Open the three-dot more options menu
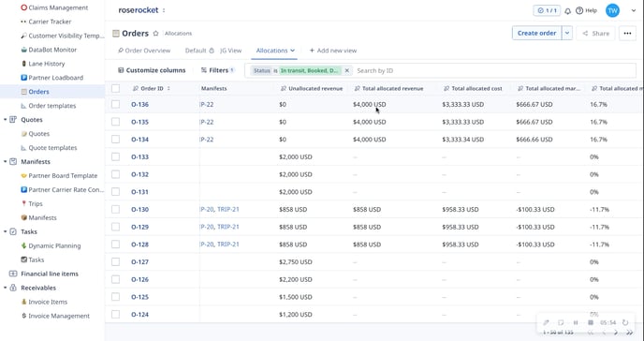The width and height of the screenshot is (644, 341). [x=627, y=34]
